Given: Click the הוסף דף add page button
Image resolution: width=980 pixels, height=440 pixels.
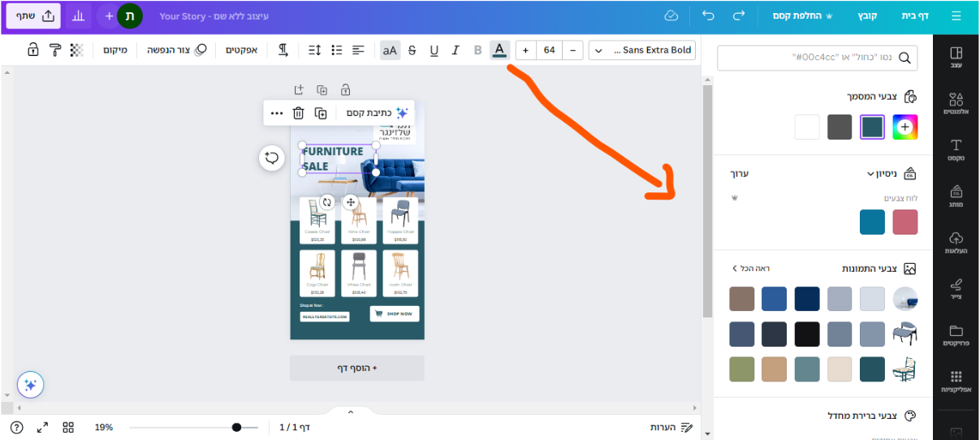Looking at the screenshot, I should (x=357, y=368).
